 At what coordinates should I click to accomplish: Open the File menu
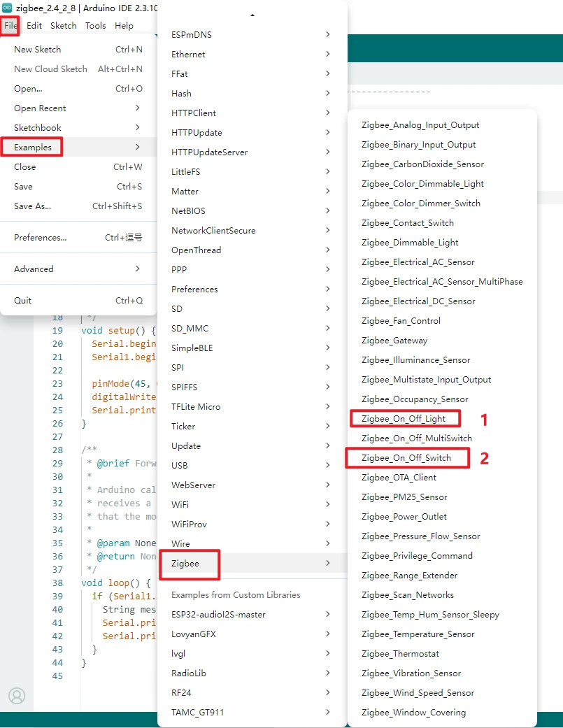pos(10,26)
